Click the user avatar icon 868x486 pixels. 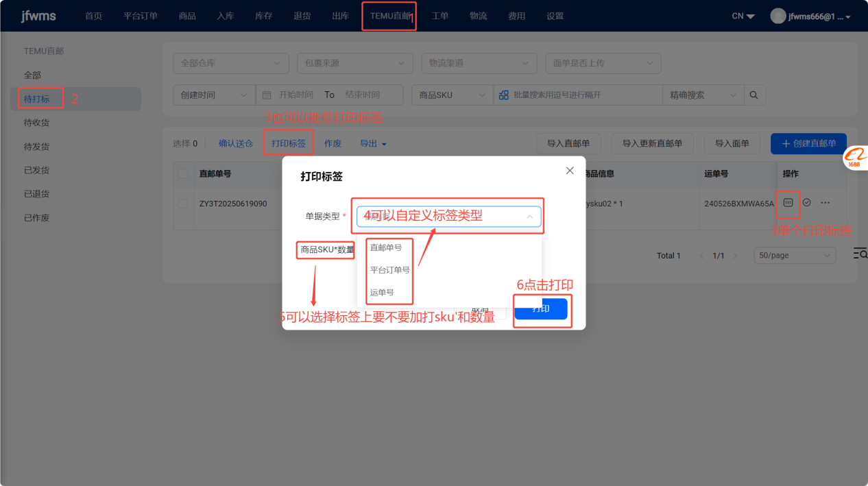(x=778, y=16)
